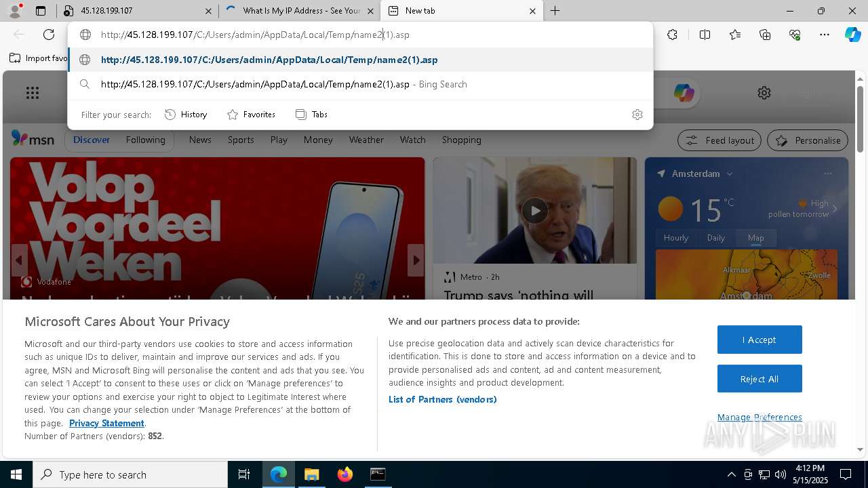Open the command prompt taskbar icon
Image resolution: width=868 pixels, height=488 pixels.
(378, 474)
